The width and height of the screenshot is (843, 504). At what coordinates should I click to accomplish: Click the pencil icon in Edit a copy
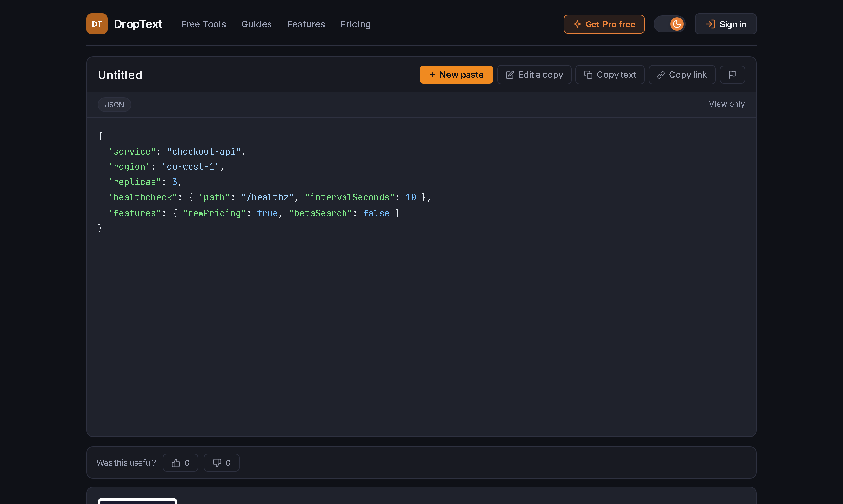pos(510,74)
